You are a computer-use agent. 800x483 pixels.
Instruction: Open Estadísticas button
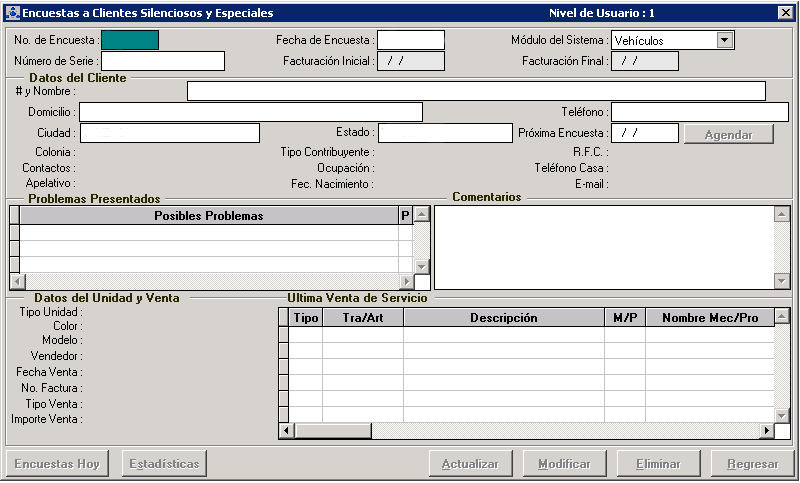(164, 464)
